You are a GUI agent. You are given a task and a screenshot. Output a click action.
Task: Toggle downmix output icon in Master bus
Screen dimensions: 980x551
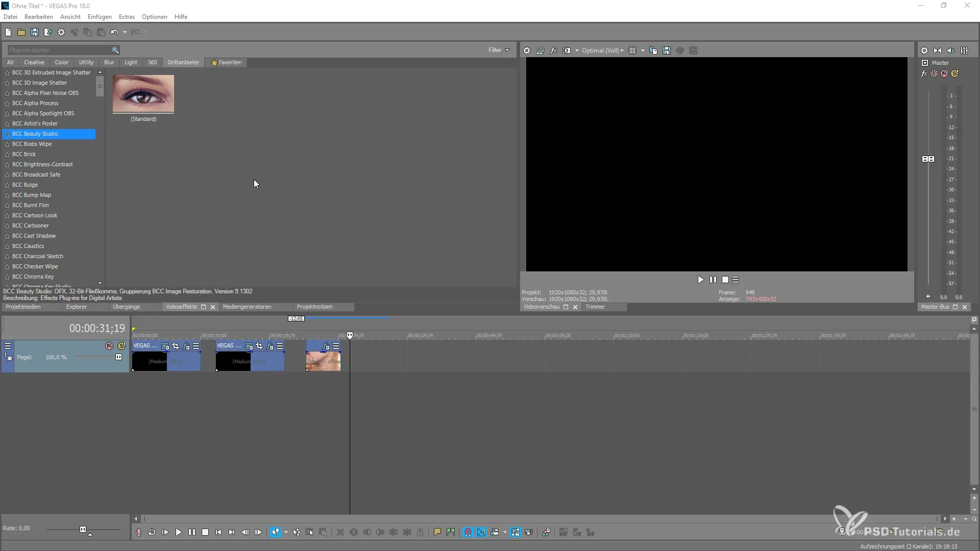[x=938, y=51]
